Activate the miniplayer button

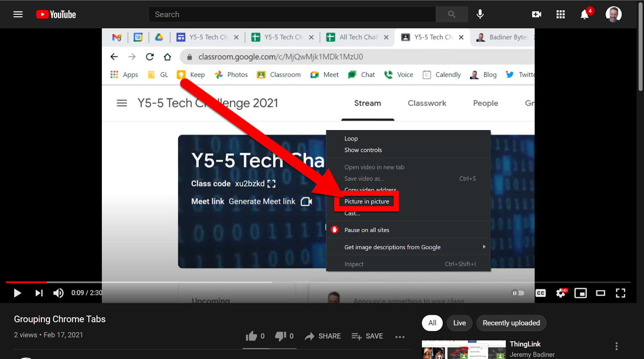[580, 293]
